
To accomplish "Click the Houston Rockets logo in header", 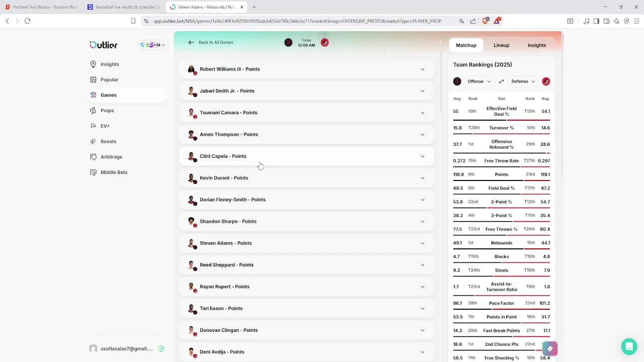I will 288,43.
